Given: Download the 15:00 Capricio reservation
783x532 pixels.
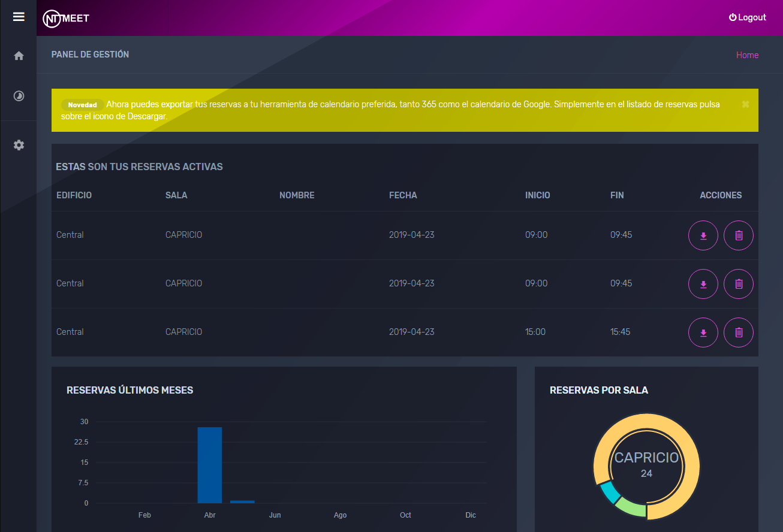Looking at the screenshot, I should click(703, 332).
